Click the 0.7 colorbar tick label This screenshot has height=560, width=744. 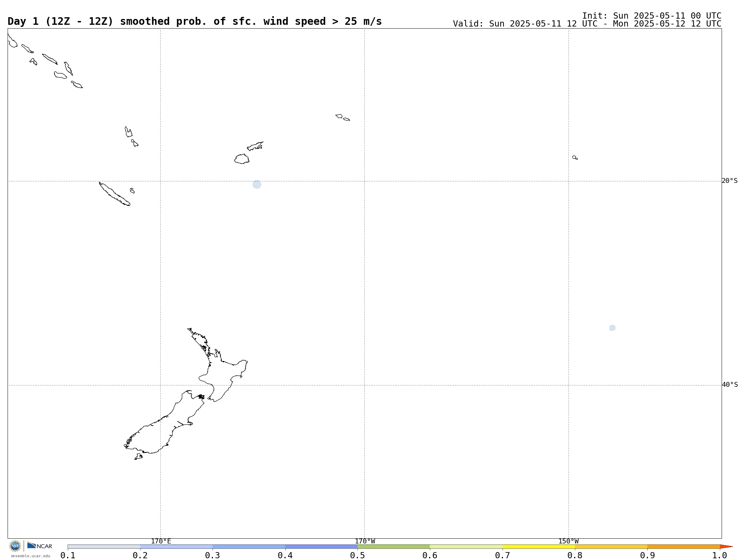tap(503, 556)
